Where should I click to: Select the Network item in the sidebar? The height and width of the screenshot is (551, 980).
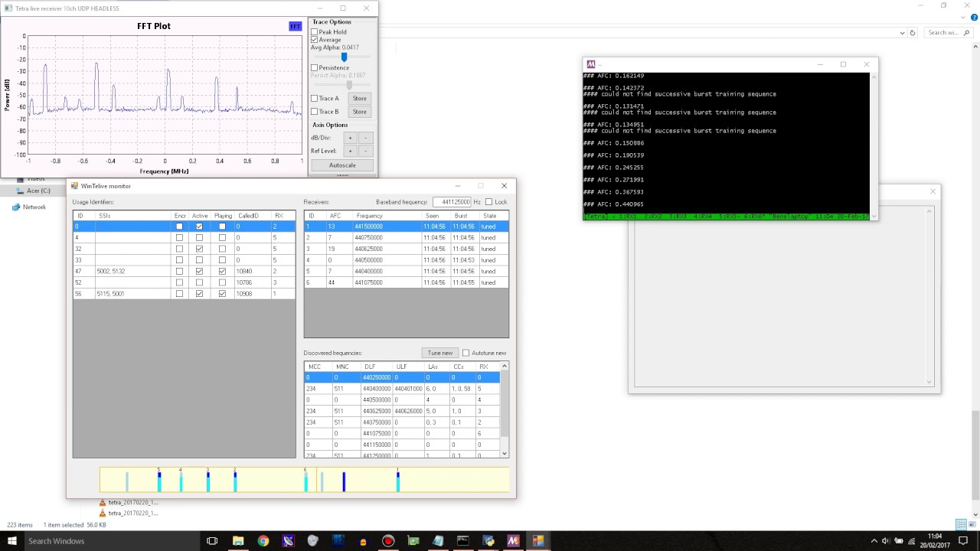coord(34,207)
